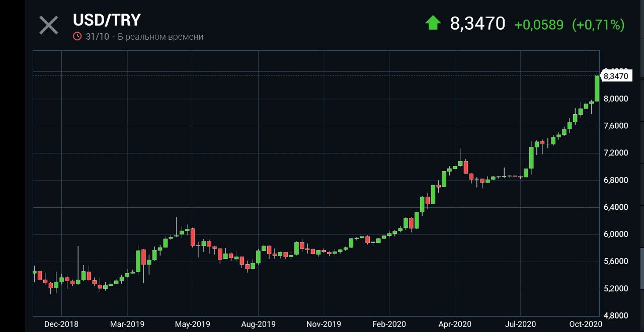Tap the Apr-2020 date marker
This screenshot has width=644, height=332.
(x=455, y=324)
